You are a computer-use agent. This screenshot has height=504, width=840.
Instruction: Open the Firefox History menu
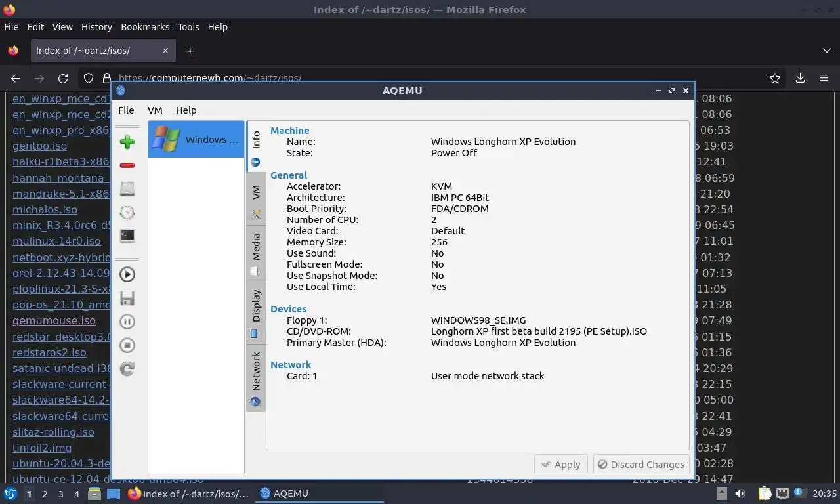pos(96,27)
